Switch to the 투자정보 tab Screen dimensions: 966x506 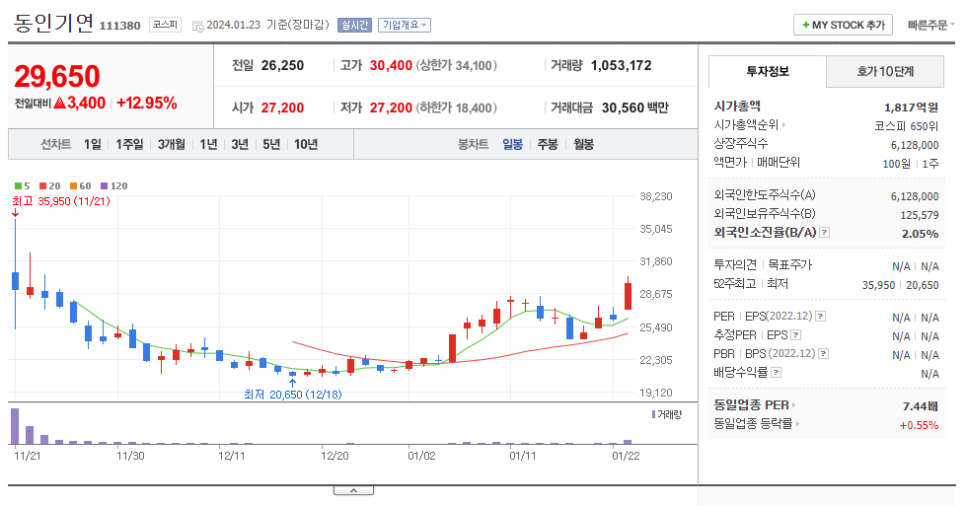(768, 71)
